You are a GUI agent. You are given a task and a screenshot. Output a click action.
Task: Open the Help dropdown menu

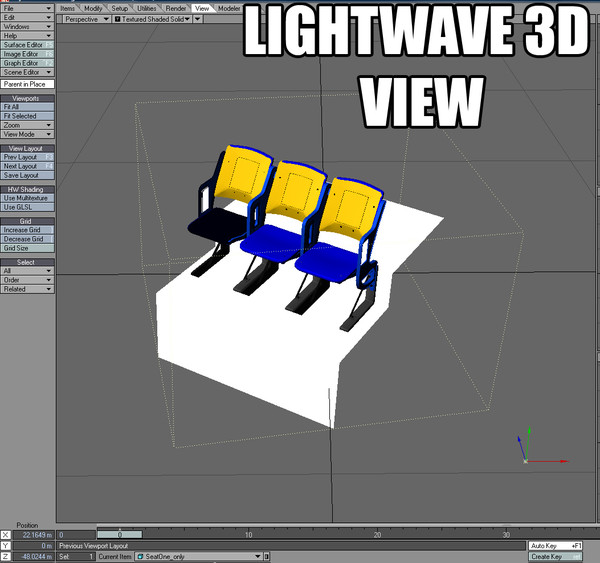coord(27,36)
